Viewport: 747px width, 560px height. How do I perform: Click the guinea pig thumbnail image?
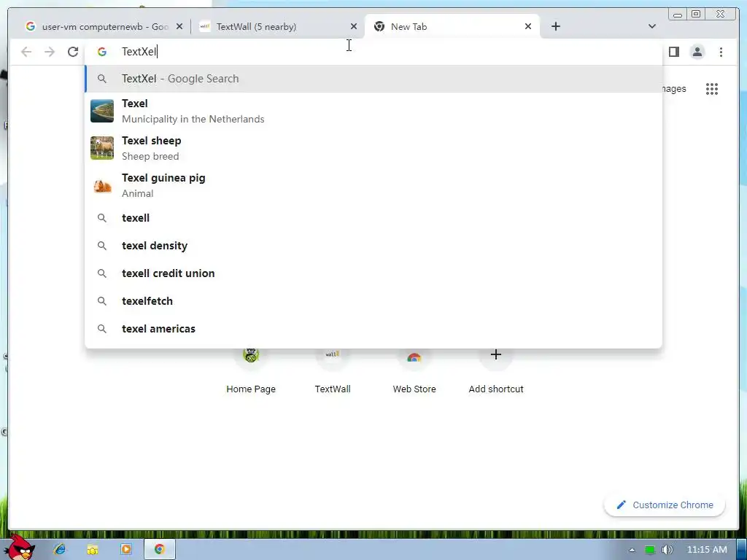pos(102,185)
